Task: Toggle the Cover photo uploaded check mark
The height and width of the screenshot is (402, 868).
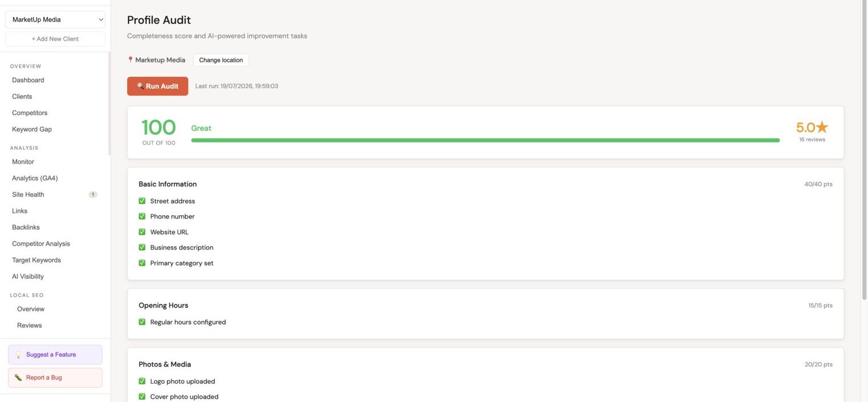Action: (x=142, y=396)
